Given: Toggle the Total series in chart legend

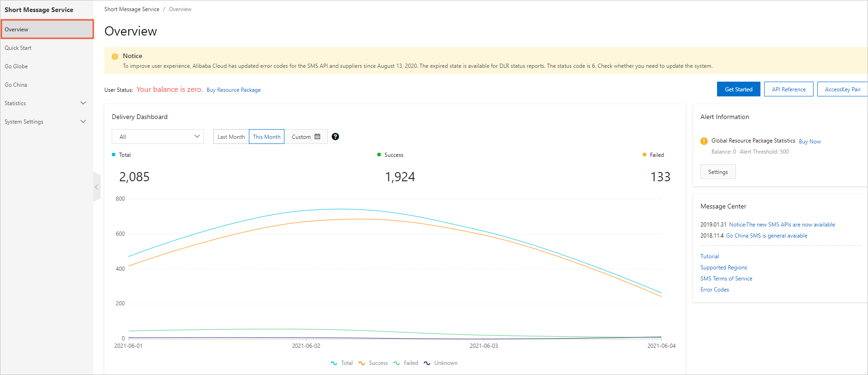Looking at the screenshot, I should 342,363.
